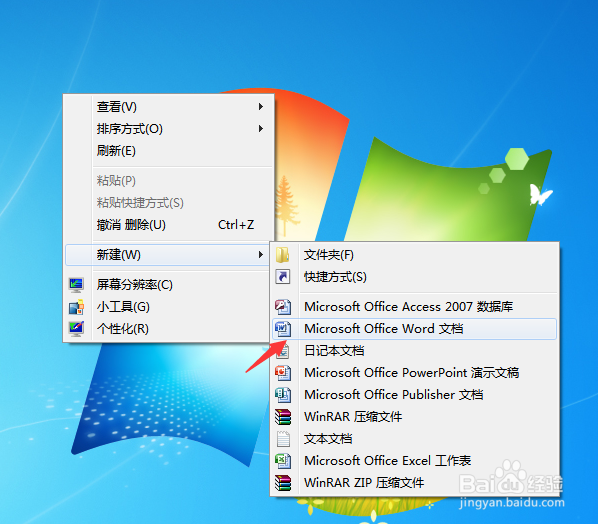Open the 小工具(G) entry
This screenshot has height=524, width=598.
[x=168, y=307]
